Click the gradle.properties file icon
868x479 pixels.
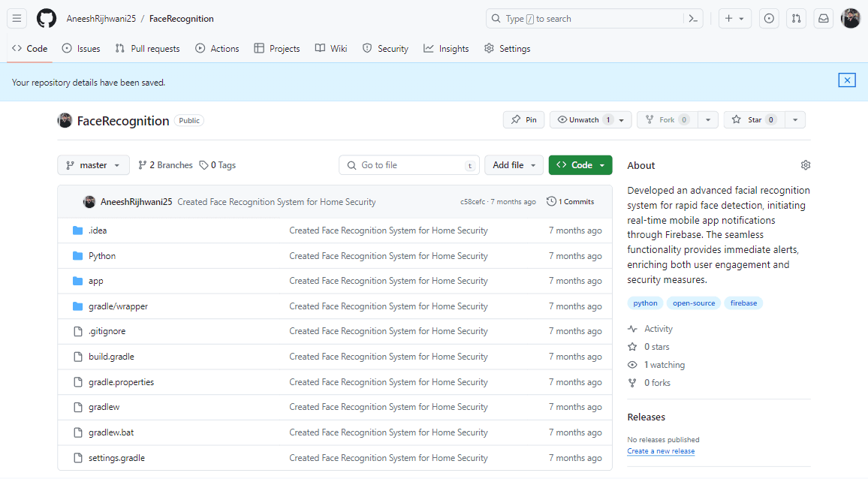click(78, 382)
